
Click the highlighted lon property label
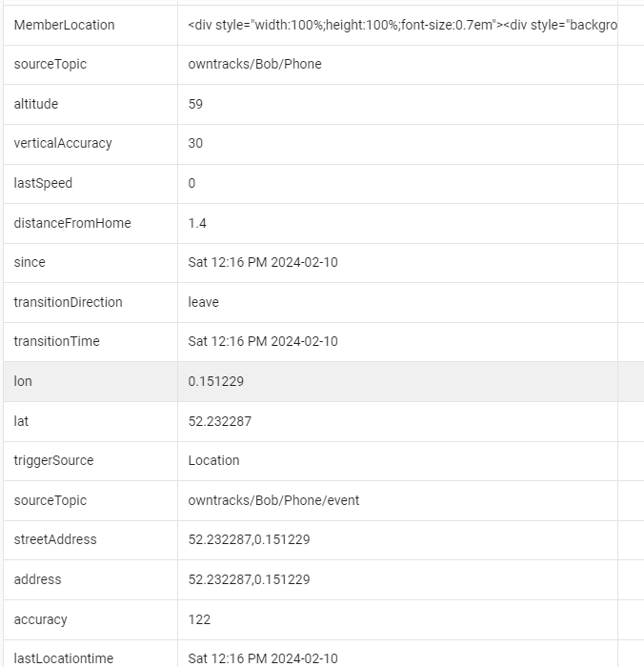(x=23, y=381)
